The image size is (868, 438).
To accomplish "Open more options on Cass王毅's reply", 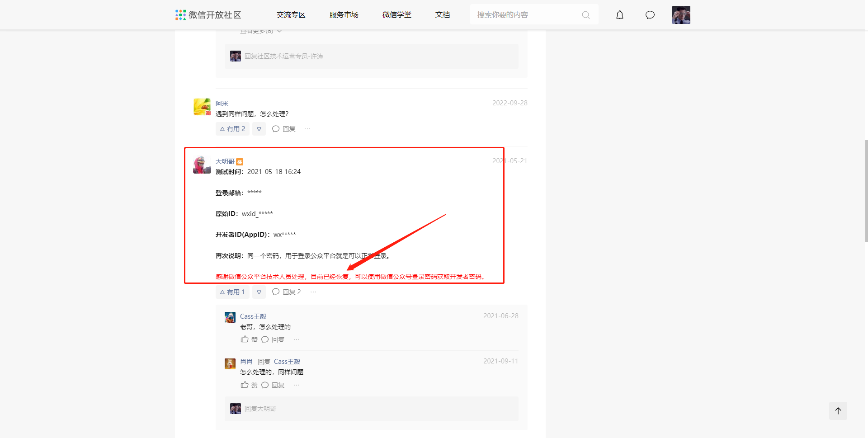I will (297, 339).
